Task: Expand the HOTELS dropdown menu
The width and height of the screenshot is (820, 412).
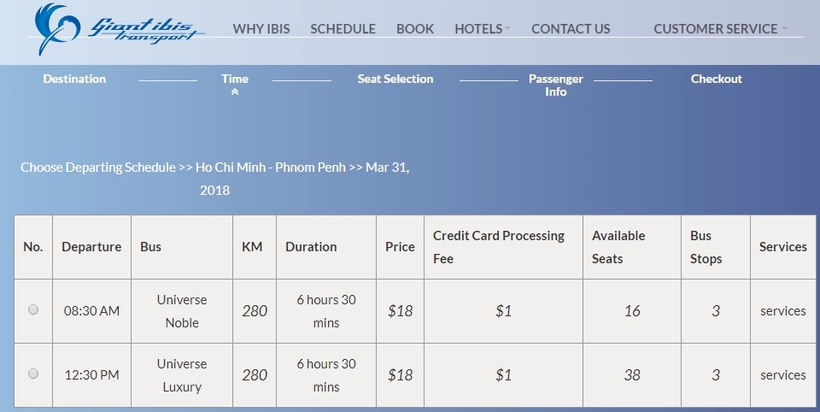Action: point(482,29)
